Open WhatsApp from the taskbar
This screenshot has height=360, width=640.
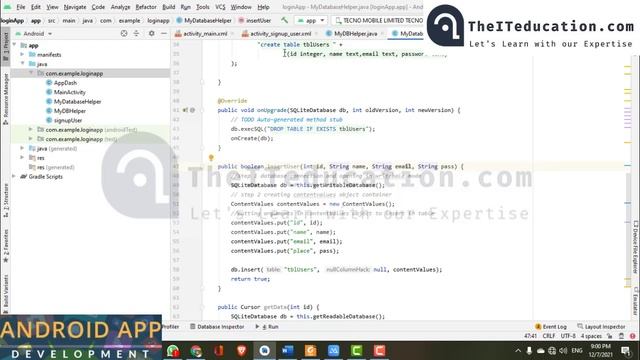(173, 351)
